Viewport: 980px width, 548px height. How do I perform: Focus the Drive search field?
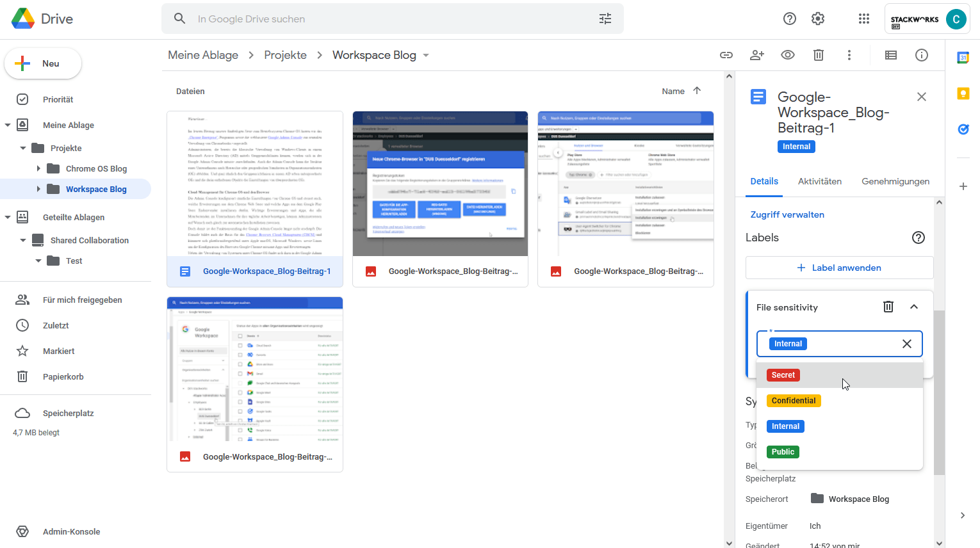[393, 19]
